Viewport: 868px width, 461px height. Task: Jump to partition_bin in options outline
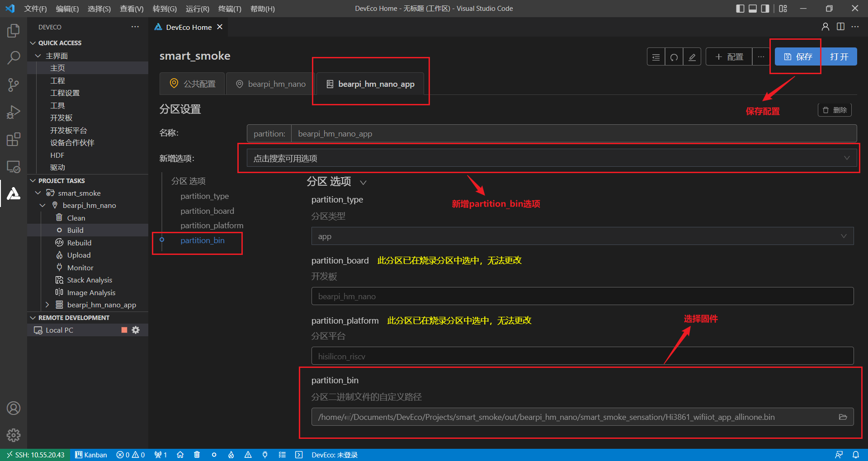(203, 240)
